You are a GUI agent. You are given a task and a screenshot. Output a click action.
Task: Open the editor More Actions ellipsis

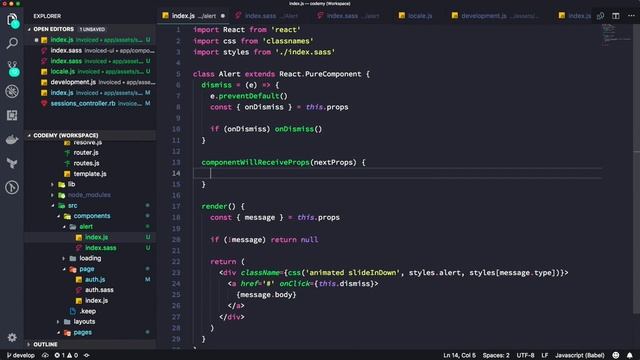pos(631,16)
